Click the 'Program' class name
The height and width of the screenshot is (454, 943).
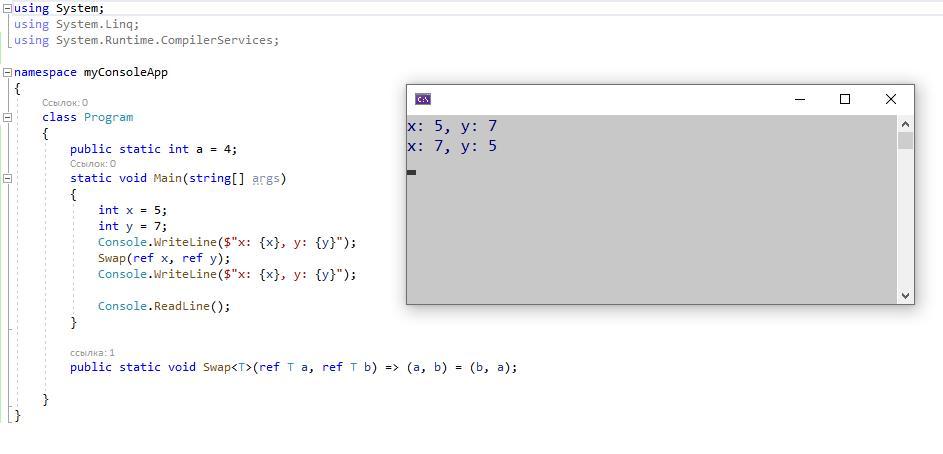[x=108, y=117]
